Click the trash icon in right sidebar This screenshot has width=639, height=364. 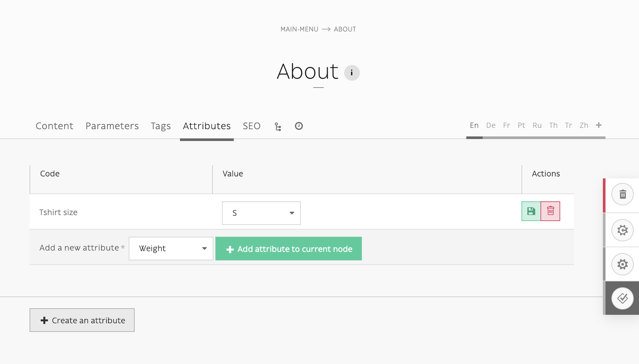(623, 194)
